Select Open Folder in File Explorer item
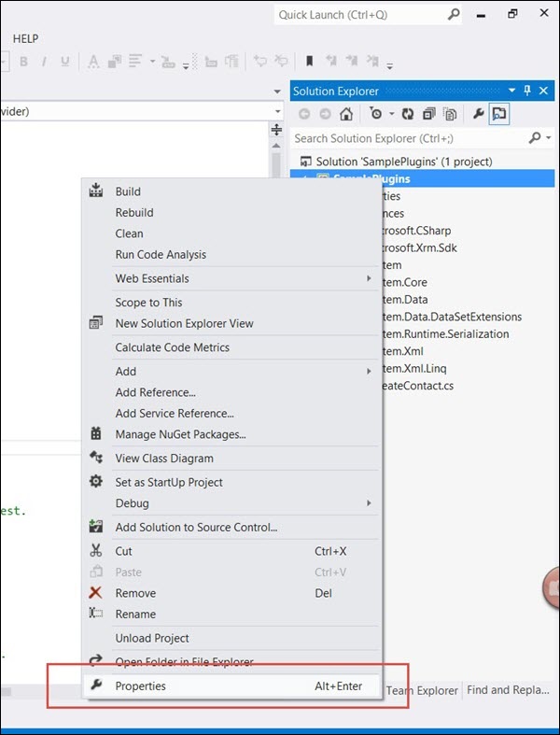 click(x=232, y=662)
